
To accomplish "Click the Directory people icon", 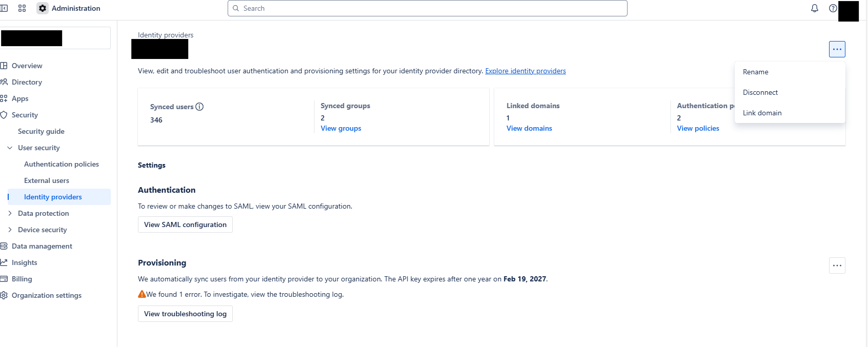I will [4, 82].
